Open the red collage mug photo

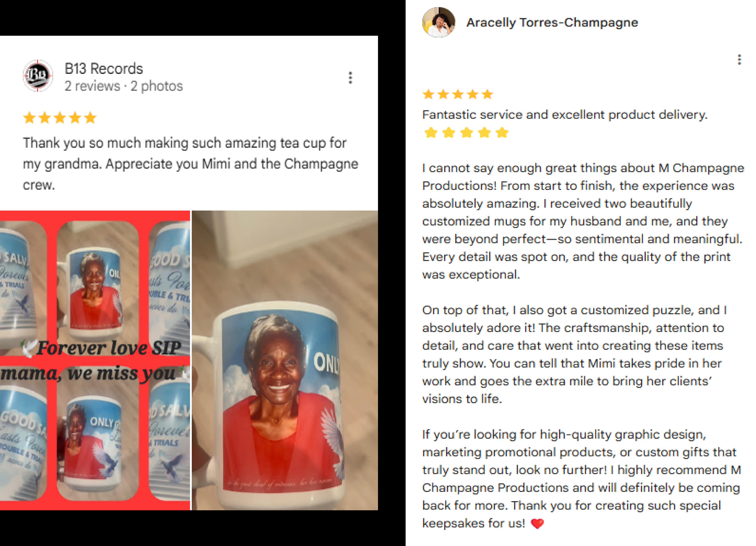click(95, 360)
